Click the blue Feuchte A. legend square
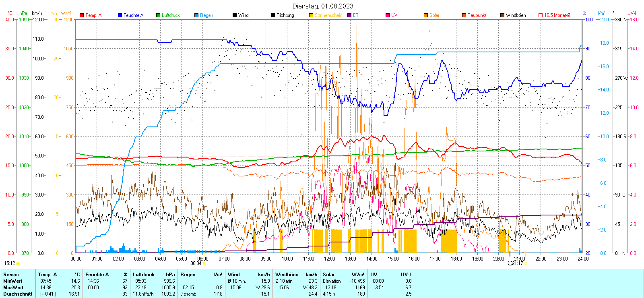This screenshot has height=298, width=644. coord(120,15)
